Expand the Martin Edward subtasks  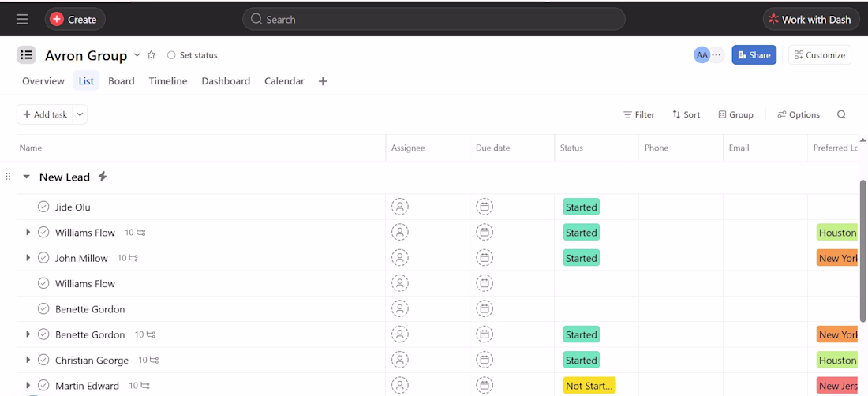pos(28,385)
